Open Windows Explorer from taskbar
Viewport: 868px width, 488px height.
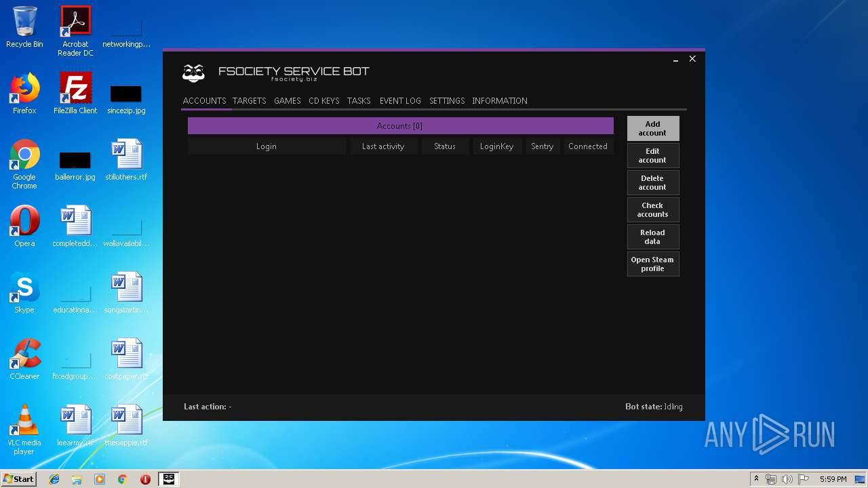click(77, 479)
